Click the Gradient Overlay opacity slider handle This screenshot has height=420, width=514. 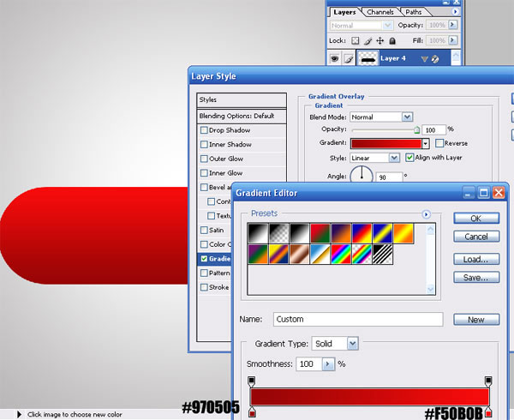pyautogui.click(x=416, y=130)
